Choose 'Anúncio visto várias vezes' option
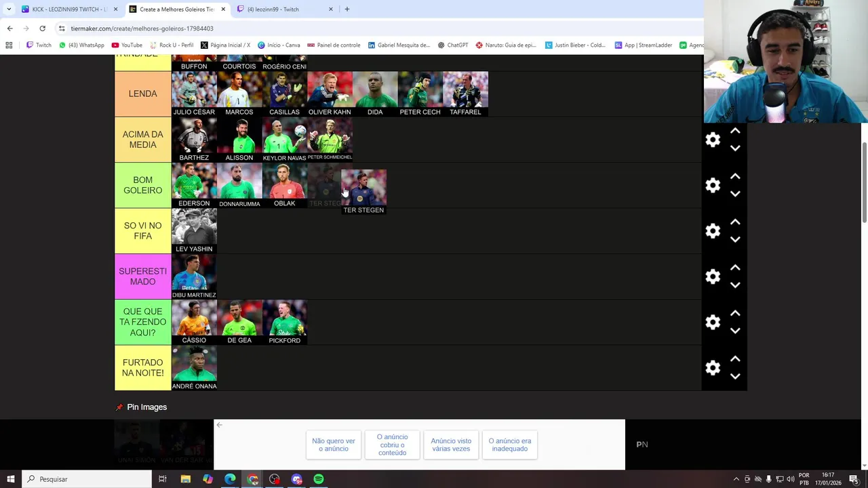Screen dimensions: 868x488 coord(451,445)
